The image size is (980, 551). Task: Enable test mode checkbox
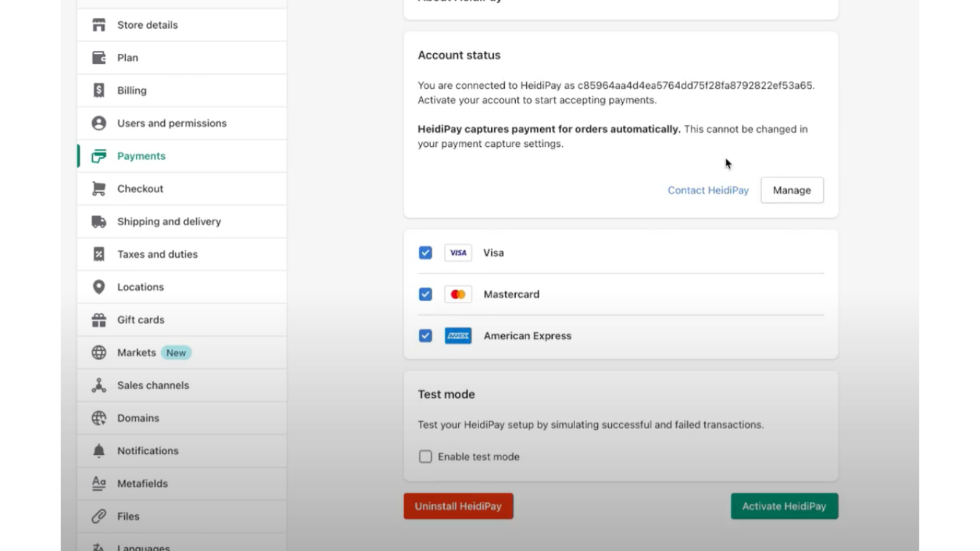tap(426, 457)
